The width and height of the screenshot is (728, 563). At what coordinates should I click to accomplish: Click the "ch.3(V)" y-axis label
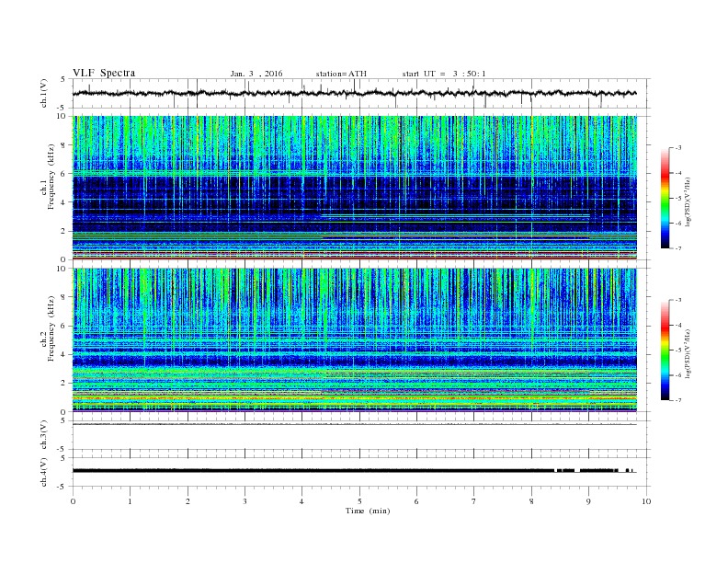[x=44, y=435]
